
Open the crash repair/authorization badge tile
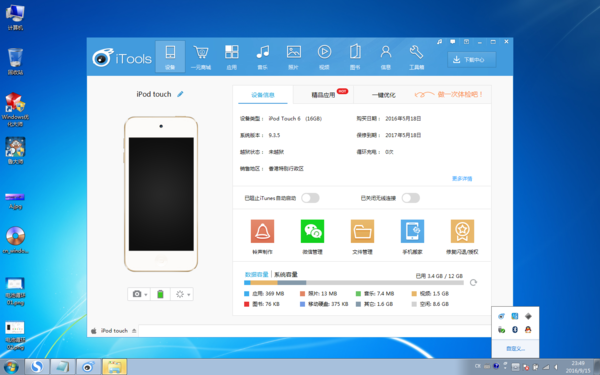pyautogui.click(x=462, y=231)
